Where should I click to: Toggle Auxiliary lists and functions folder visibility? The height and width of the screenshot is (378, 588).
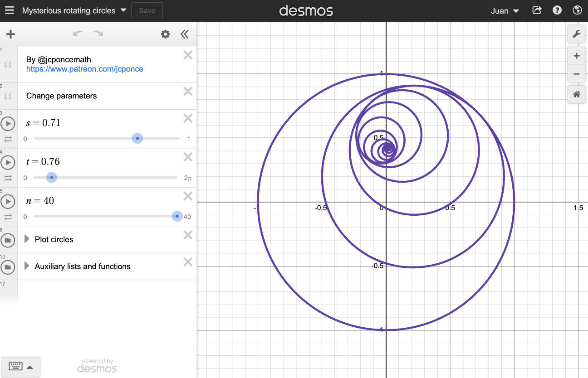tap(8, 267)
